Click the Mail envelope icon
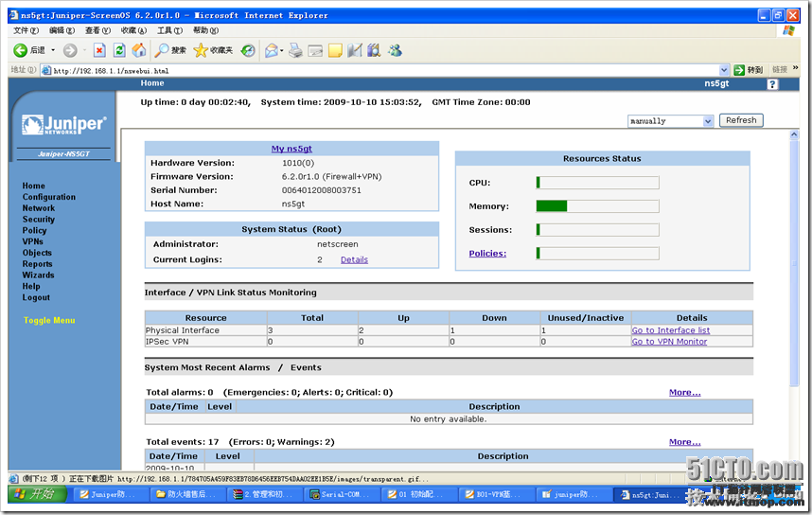Screen dimensions: 812x515 tap(272, 50)
